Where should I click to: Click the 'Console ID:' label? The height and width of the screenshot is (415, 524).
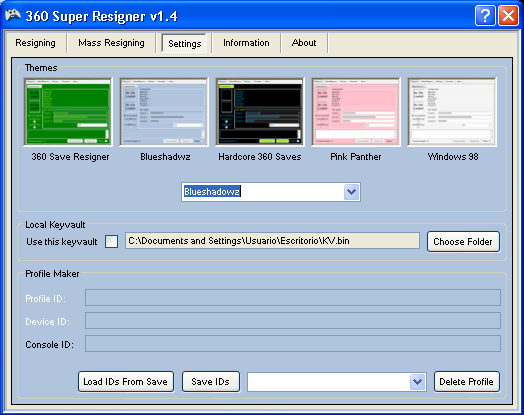click(x=50, y=344)
